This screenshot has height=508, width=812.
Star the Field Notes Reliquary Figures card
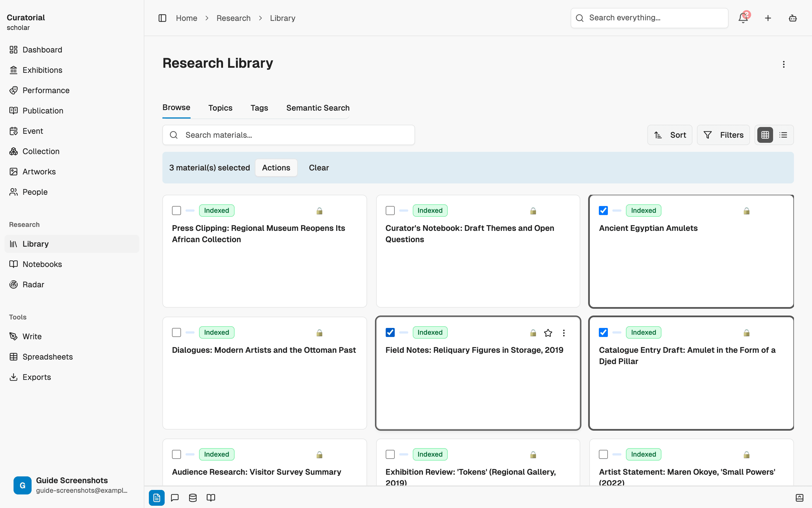coord(548,333)
